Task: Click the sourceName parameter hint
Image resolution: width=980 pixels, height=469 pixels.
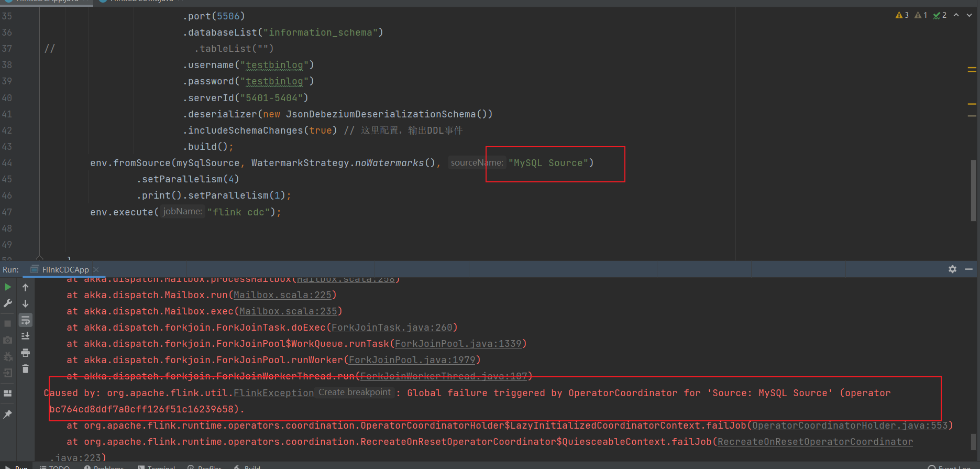Action: tap(477, 163)
